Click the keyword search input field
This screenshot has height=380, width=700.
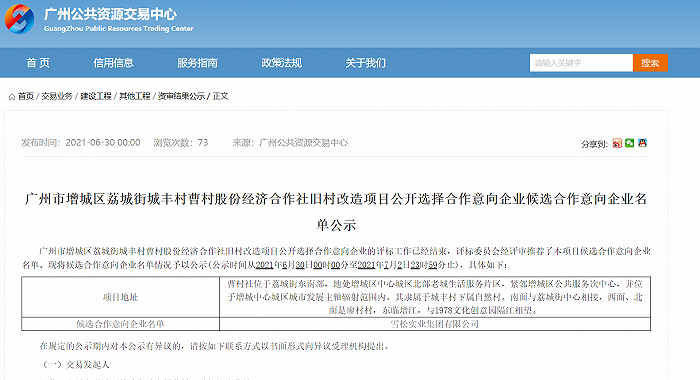coord(581,63)
